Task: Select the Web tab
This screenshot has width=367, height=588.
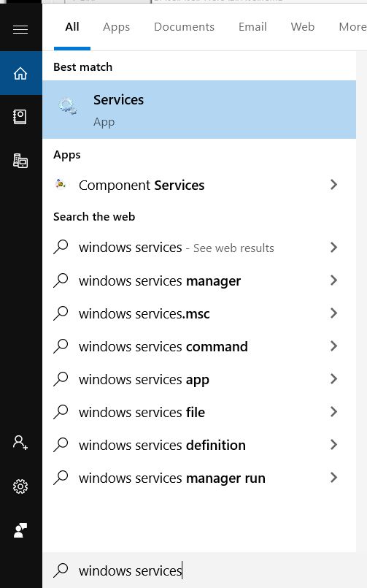Action: point(303,26)
